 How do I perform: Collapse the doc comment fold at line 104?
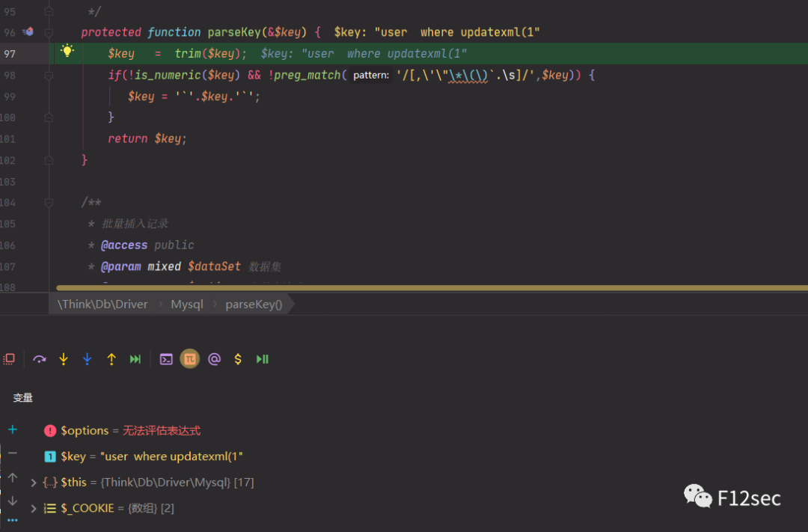(49, 203)
